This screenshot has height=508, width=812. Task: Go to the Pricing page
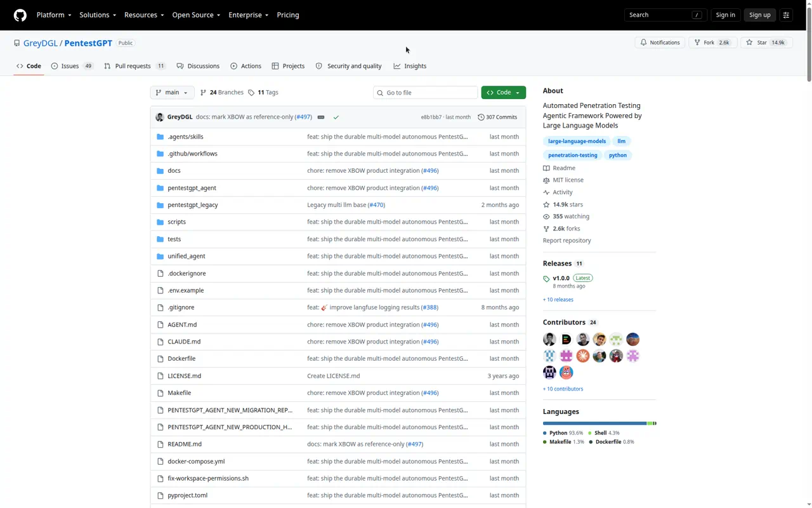(x=288, y=15)
